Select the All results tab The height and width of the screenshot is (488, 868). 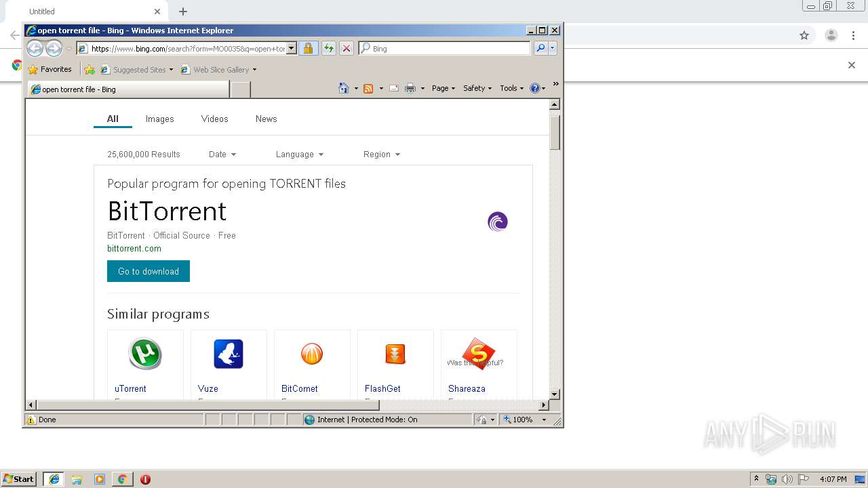click(x=113, y=119)
